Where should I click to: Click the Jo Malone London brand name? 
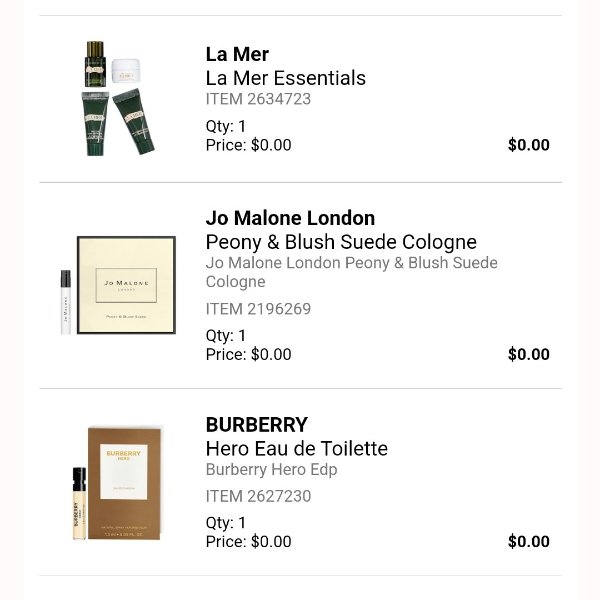(x=290, y=218)
